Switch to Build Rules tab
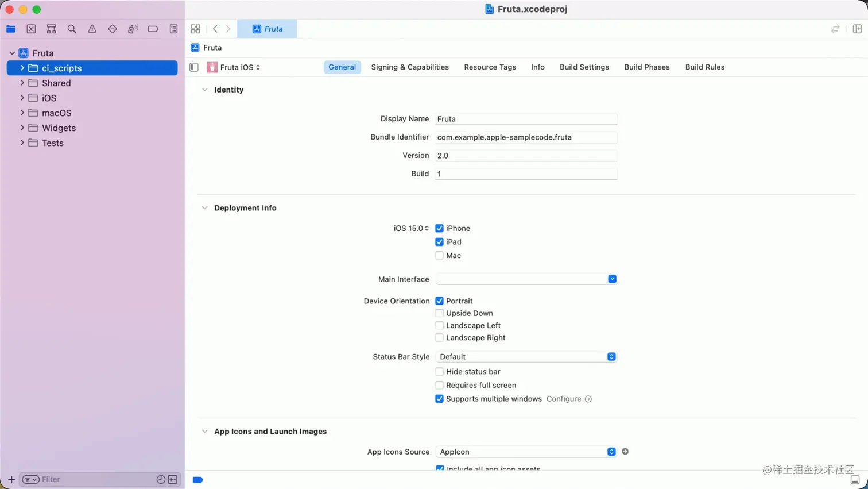 pyautogui.click(x=705, y=67)
